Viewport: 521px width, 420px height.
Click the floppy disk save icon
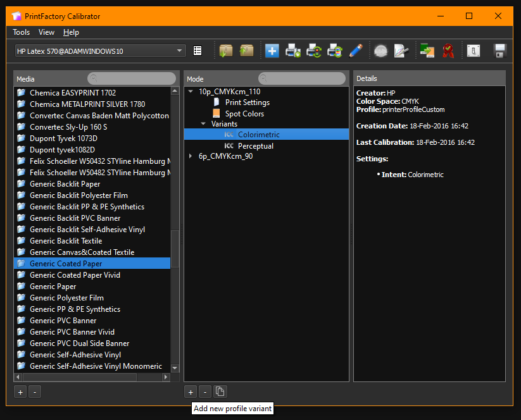click(x=499, y=51)
